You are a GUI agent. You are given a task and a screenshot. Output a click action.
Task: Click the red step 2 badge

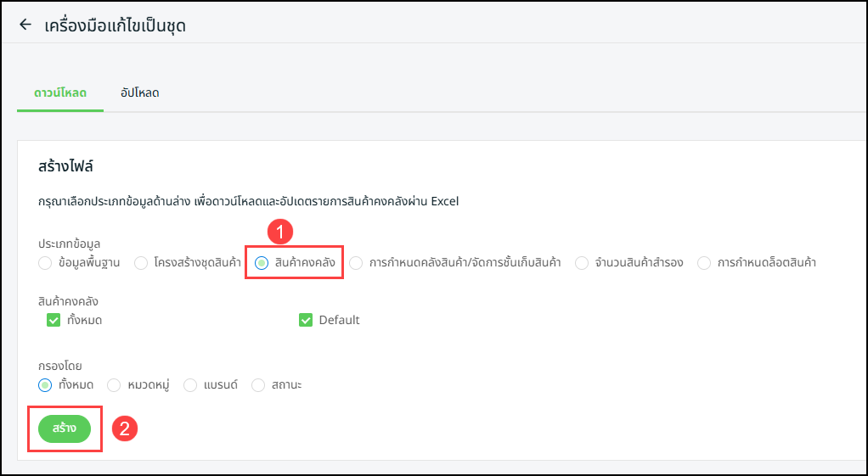click(x=125, y=428)
